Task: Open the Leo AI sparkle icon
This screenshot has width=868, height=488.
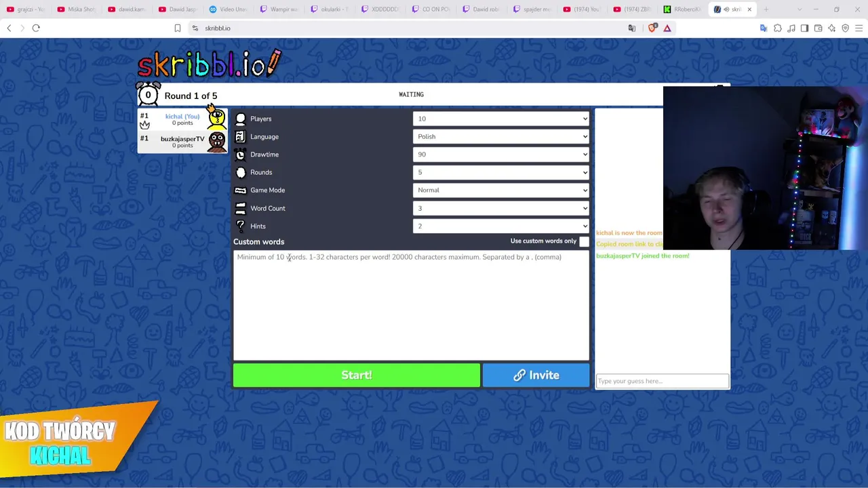Action: tap(832, 28)
